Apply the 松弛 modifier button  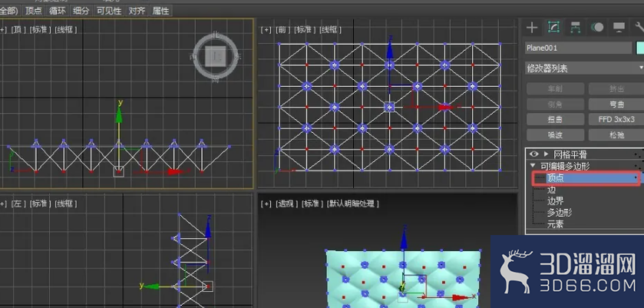tap(616, 135)
